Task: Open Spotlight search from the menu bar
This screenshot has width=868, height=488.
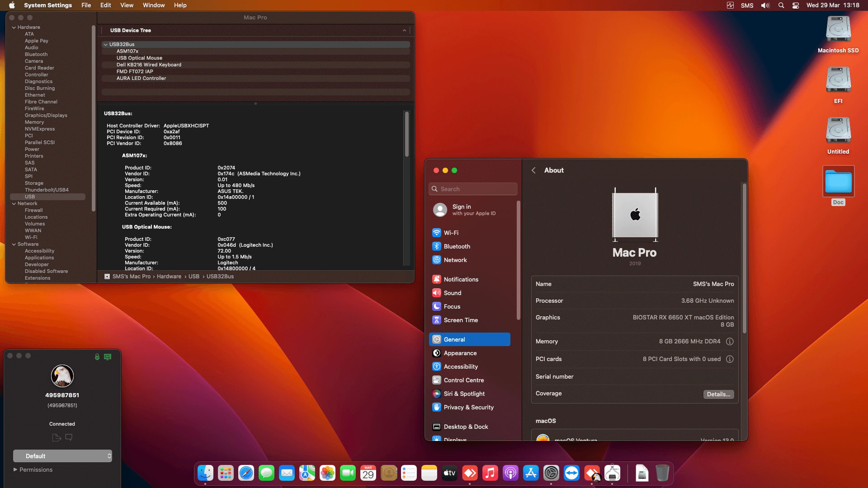Action: coord(781,5)
